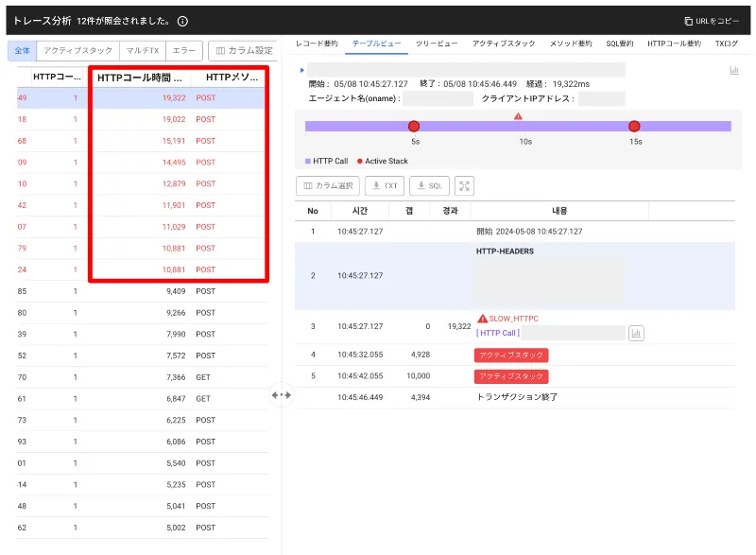The image size is (756, 555).
Task: Select the row with call time 19,322
Action: 143,98
